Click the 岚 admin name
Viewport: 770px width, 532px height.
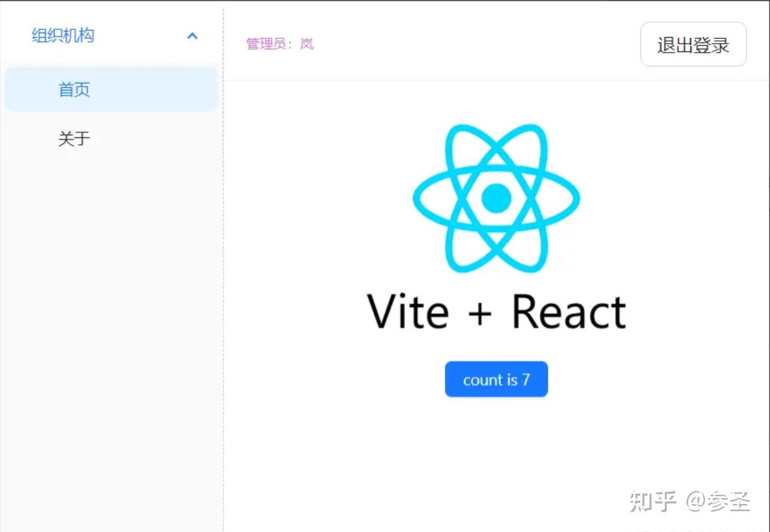coord(306,44)
